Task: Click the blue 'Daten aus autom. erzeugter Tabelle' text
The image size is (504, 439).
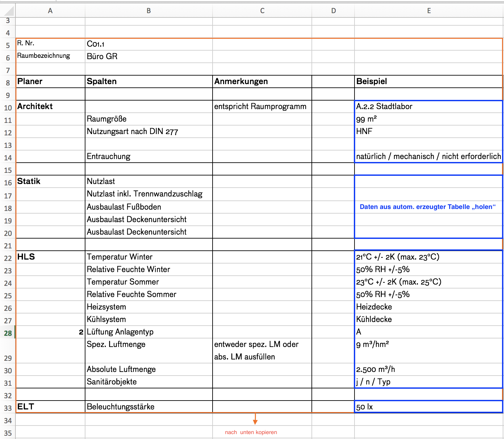Action: point(427,207)
